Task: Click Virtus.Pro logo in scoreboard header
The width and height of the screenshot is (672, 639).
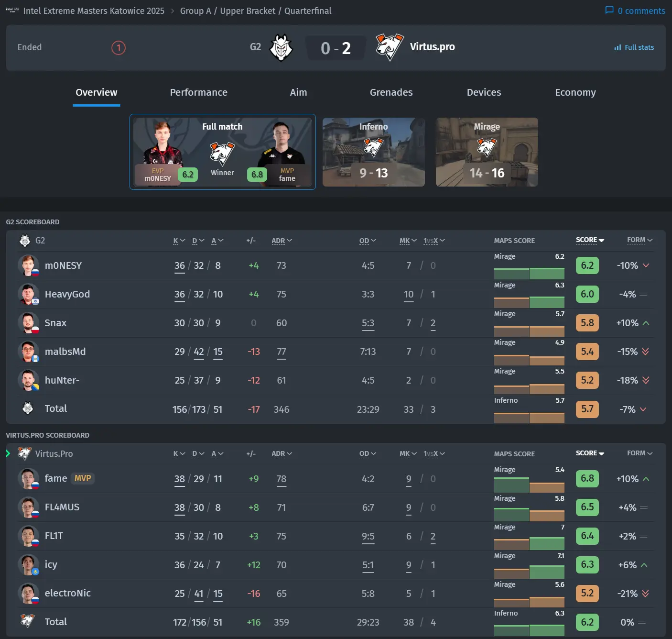Action: pyautogui.click(x=24, y=453)
